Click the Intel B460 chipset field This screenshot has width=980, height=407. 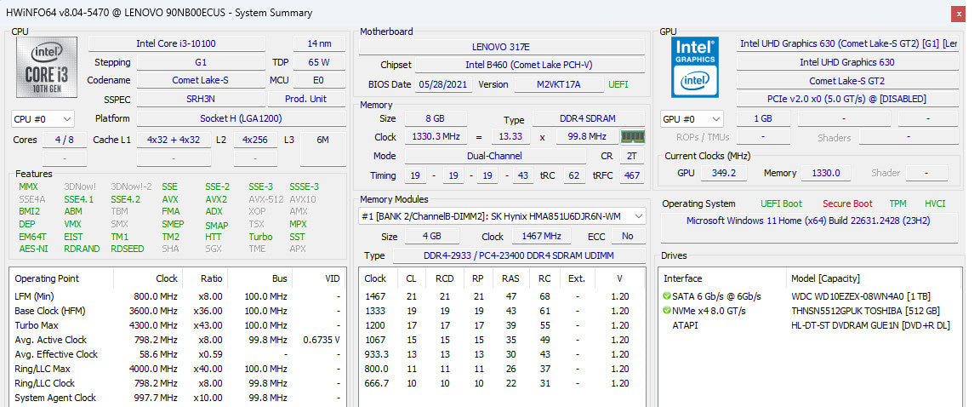pos(529,65)
